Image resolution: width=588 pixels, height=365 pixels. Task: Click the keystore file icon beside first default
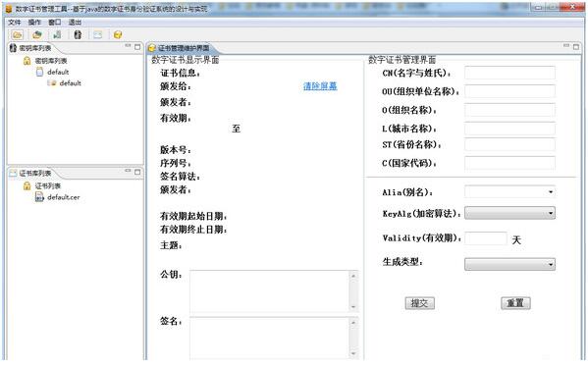coord(39,72)
